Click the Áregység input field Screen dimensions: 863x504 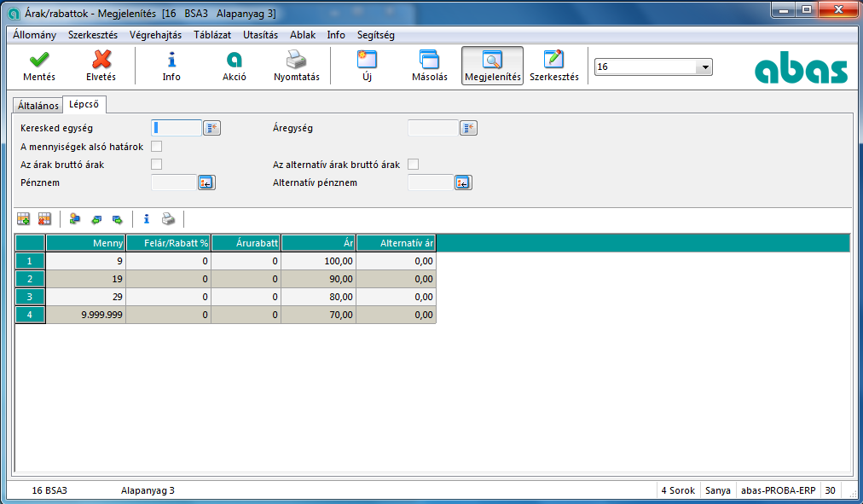pyautogui.click(x=433, y=128)
